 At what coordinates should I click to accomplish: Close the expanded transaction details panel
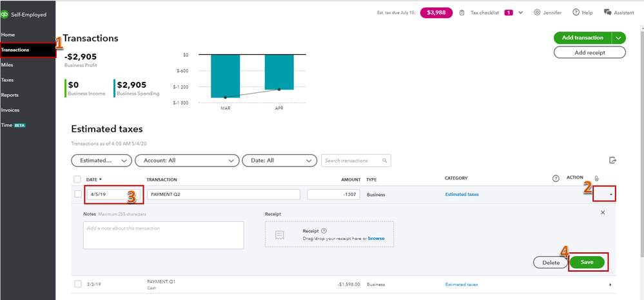point(603,212)
